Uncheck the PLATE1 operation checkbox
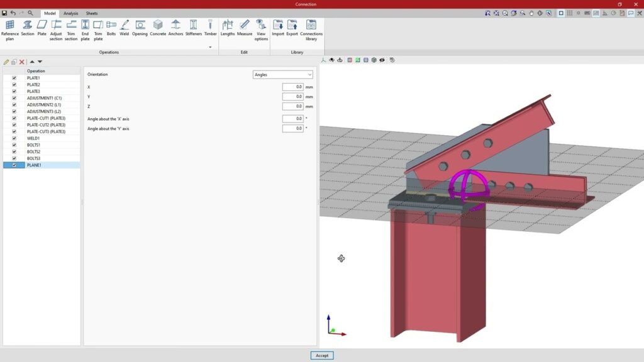 (x=14, y=78)
